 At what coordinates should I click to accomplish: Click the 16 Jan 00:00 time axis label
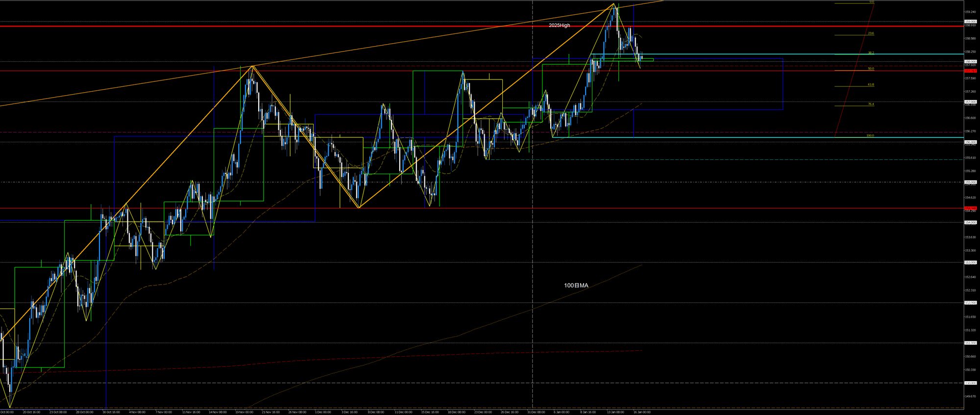641,412
